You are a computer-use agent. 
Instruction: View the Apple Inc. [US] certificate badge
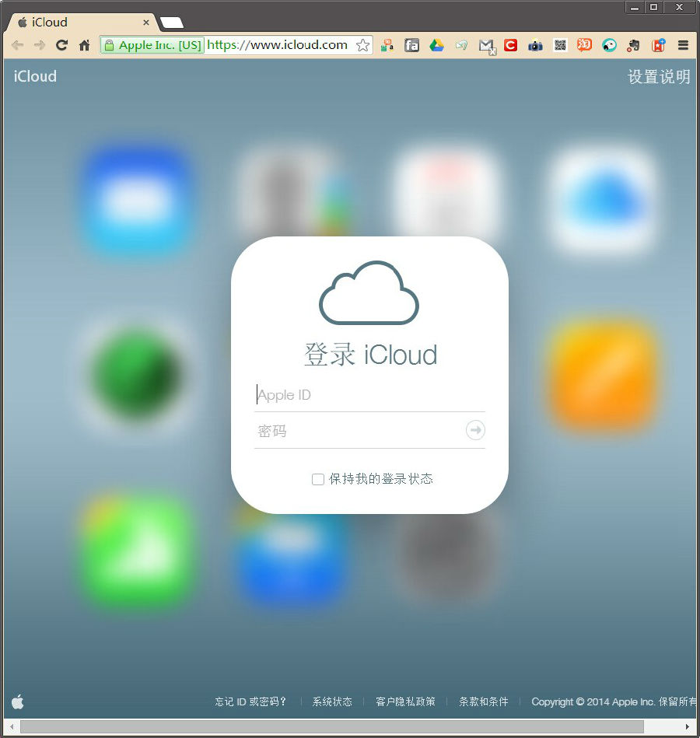pyautogui.click(x=152, y=45)
